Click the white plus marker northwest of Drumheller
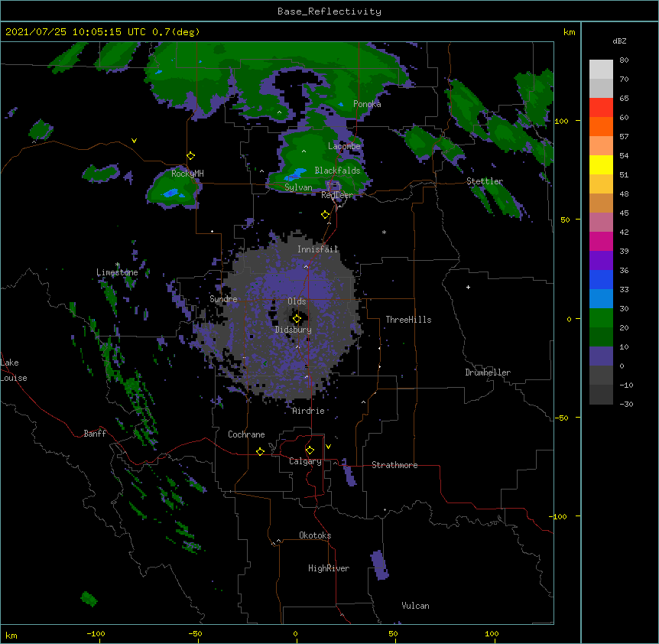 (468, 287)
